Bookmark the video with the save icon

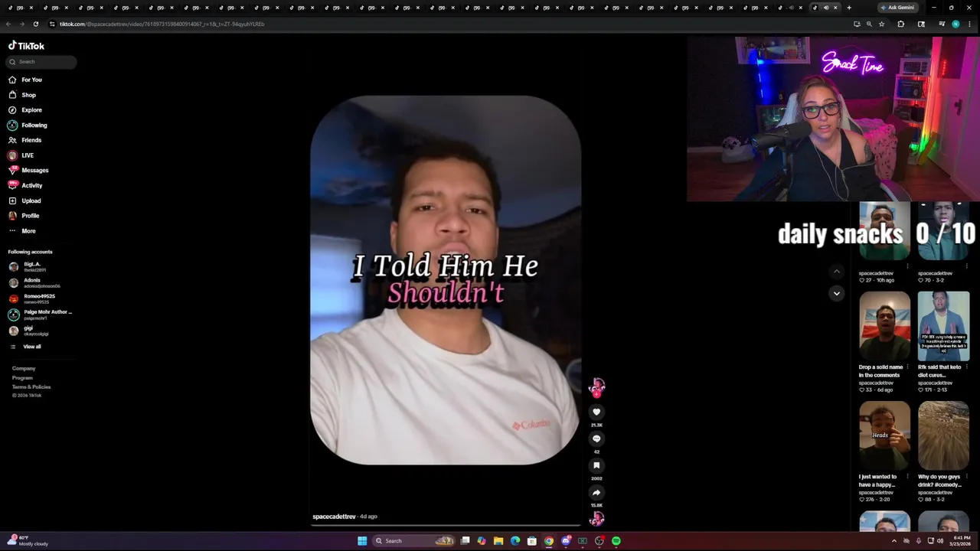click(x=596, y=465)
